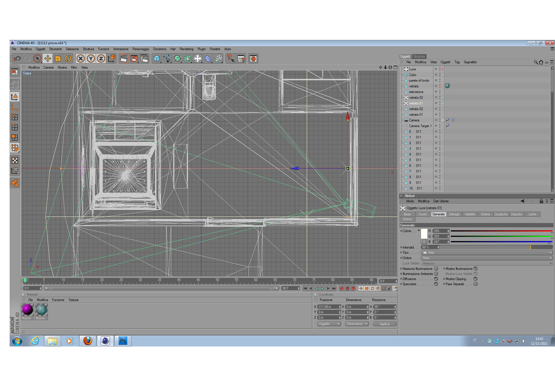Select the Move tool icon
555x392 pixels.
point(48,58)
